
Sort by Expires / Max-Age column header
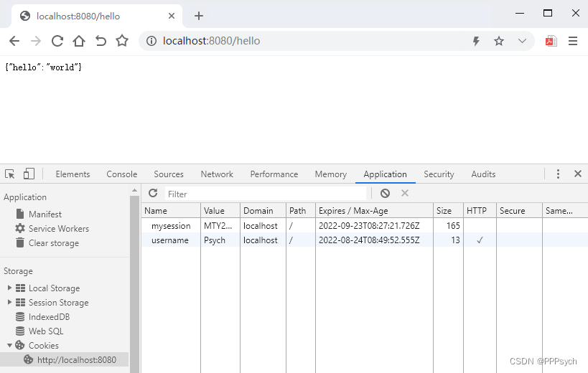[374, 211]
